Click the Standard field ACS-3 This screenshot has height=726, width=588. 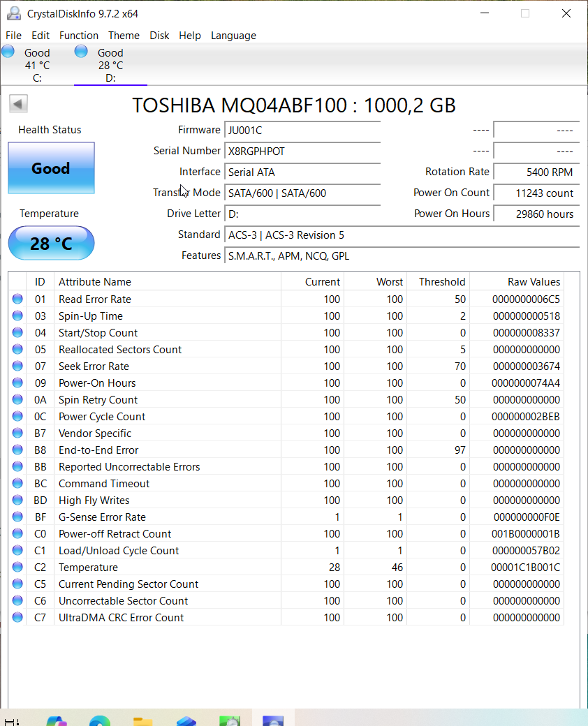(x=402, y=235)
